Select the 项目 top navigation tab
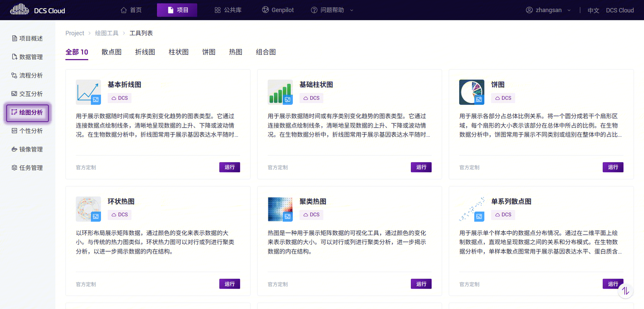 pyautogui.click(x=177, y=10)
